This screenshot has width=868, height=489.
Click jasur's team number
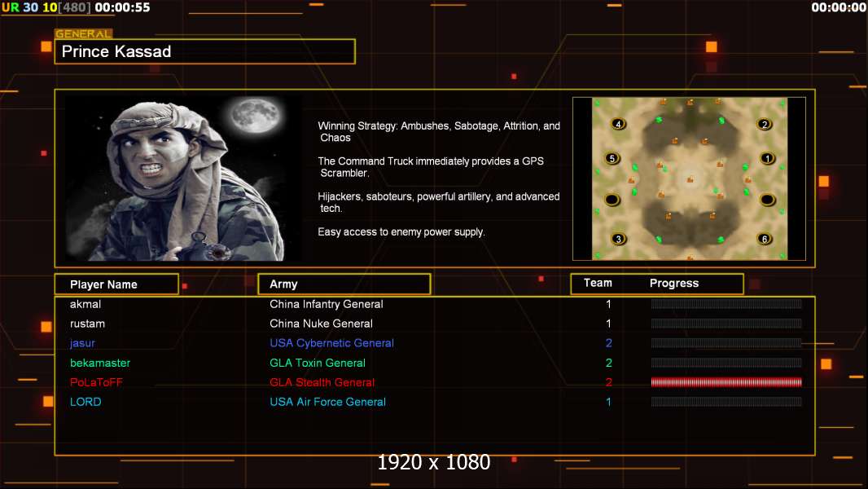(x=608, y=343)
